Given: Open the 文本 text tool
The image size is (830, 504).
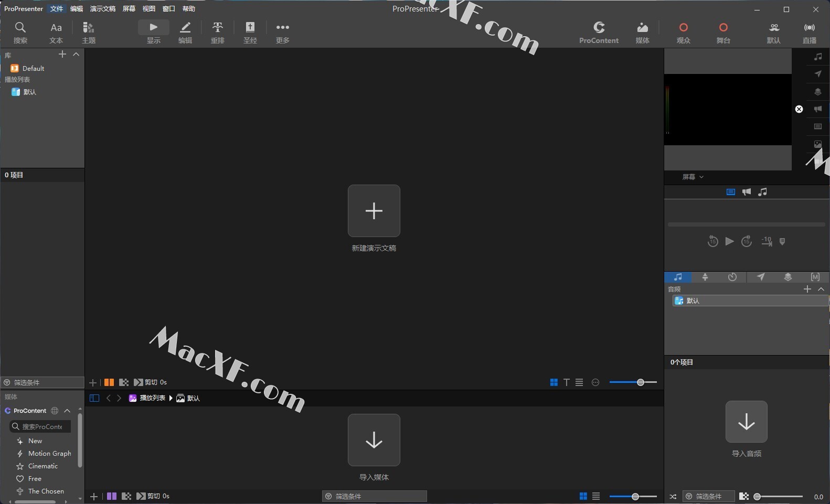Looking at the screenshot, I should [56, 33].
